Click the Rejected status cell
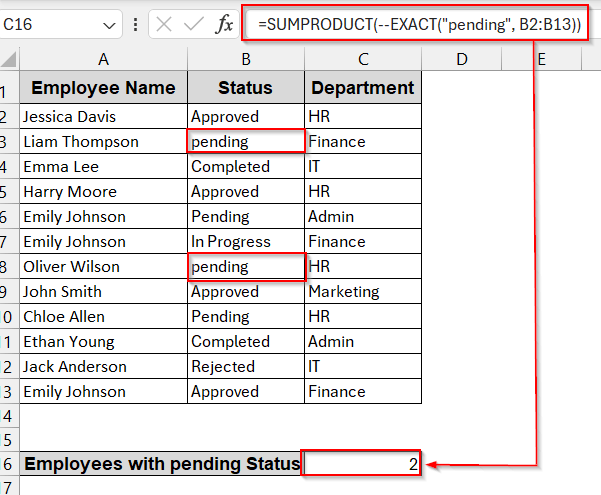The image size is (601, 495). pos(245,367)
